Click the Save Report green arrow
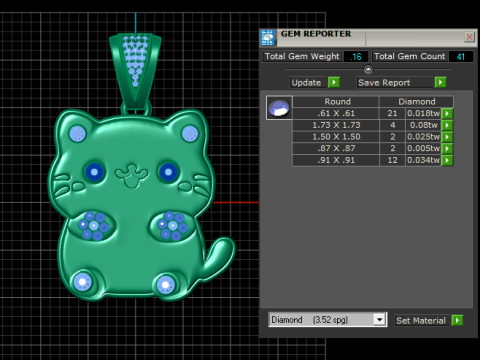 tap(440, 82)
